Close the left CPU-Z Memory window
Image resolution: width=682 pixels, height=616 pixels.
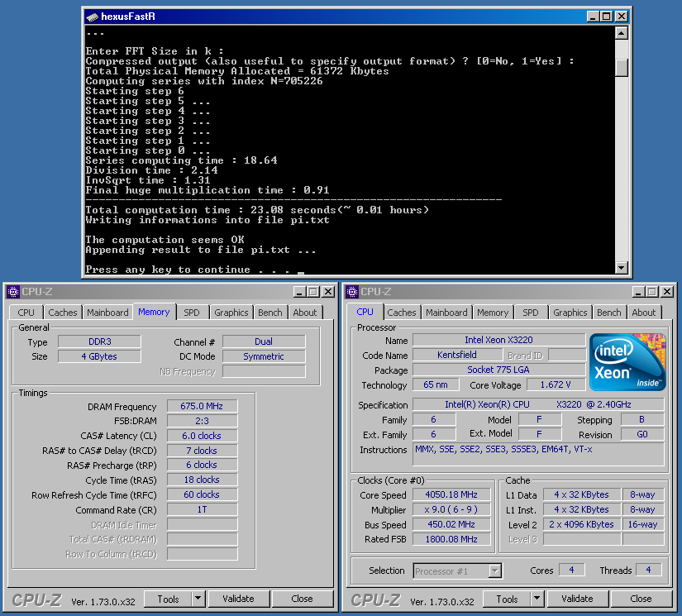coord(328,292)
